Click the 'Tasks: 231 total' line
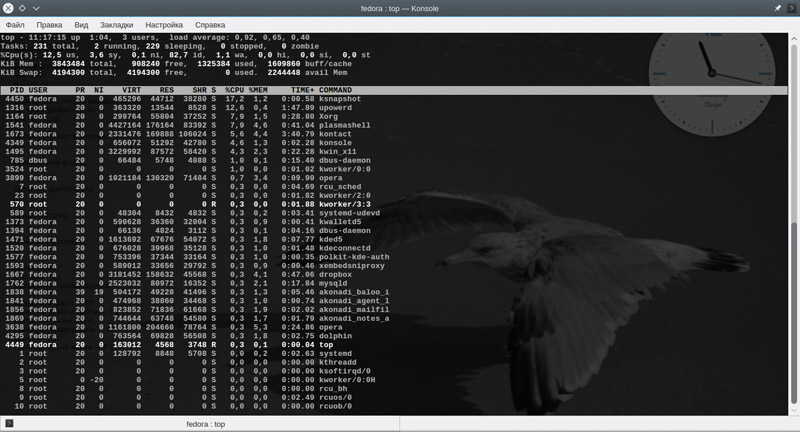Viewport: 800px width, 432px height. [x=160, y=46]
